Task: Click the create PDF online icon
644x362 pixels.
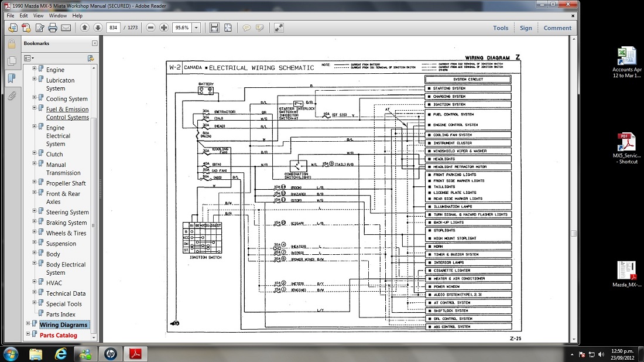Action: [x=13, y=28]
